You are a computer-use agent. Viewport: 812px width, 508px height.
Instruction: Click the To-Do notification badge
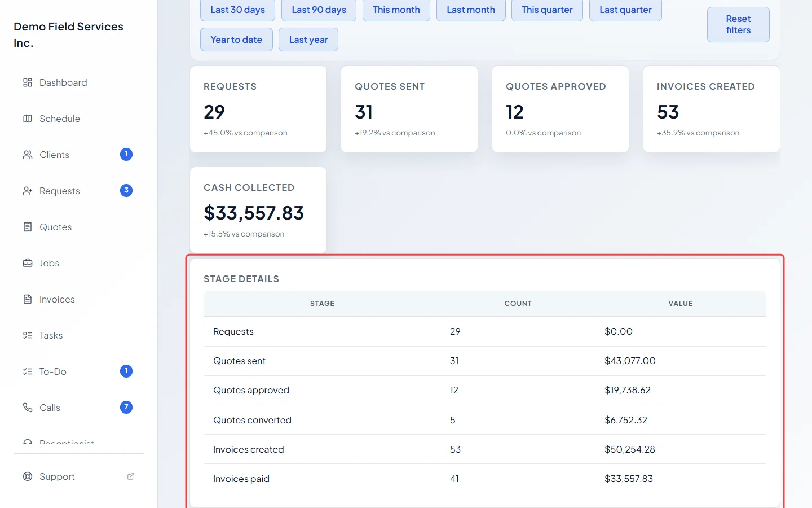(126, 371)
